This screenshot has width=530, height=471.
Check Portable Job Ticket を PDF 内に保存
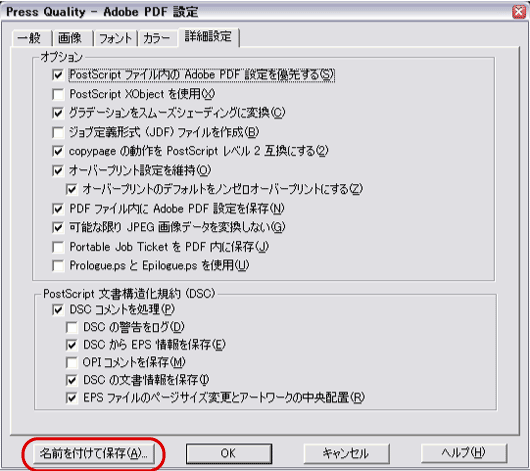pos(58,247)
